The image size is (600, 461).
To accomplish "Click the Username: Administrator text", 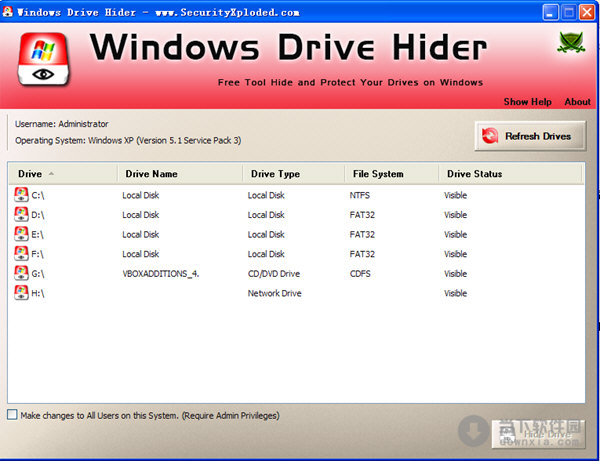I will [62, 124].
